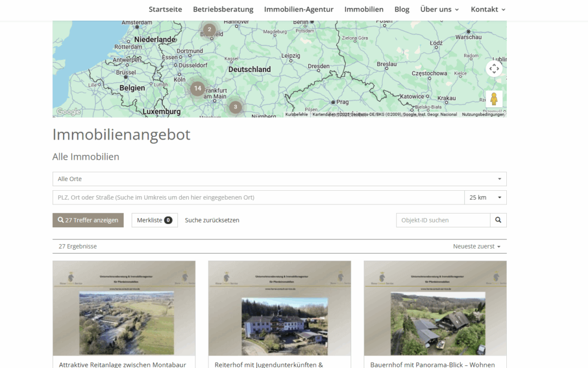Click the 27 Treffer anzeigen button
Screen dimensions: 588x368
[x=88, y=220]
